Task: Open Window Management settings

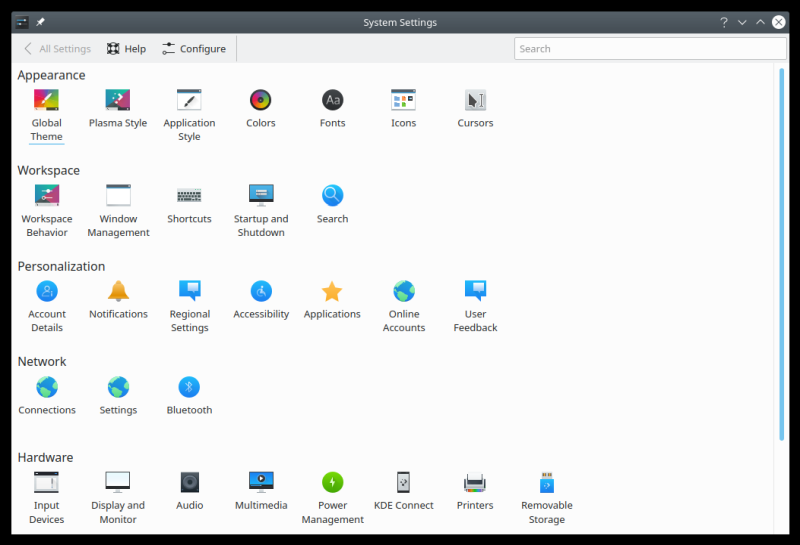Action: pos(118,210)
